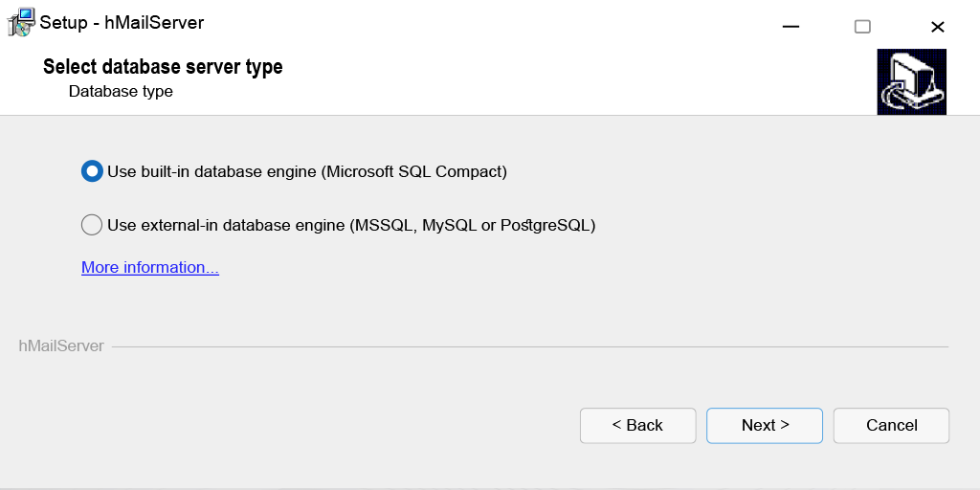The width and height of the screenshot is (980, 490).
Task: Click the setup installer icon in title bar
Action: pyautogui.click(x=21, y=23)
